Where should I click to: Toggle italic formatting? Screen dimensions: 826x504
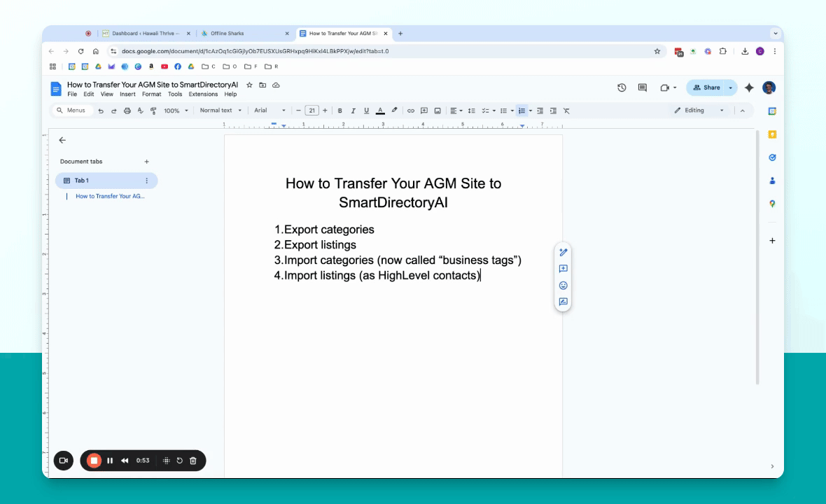353,111
